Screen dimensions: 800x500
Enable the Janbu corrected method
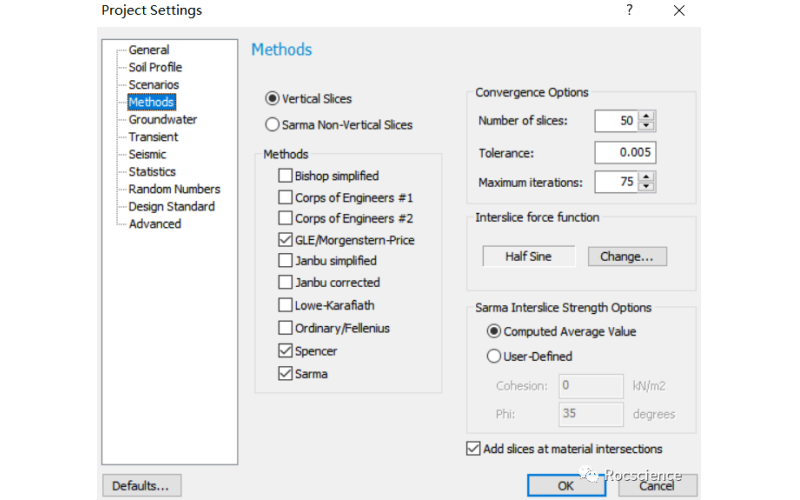point(286,283)
